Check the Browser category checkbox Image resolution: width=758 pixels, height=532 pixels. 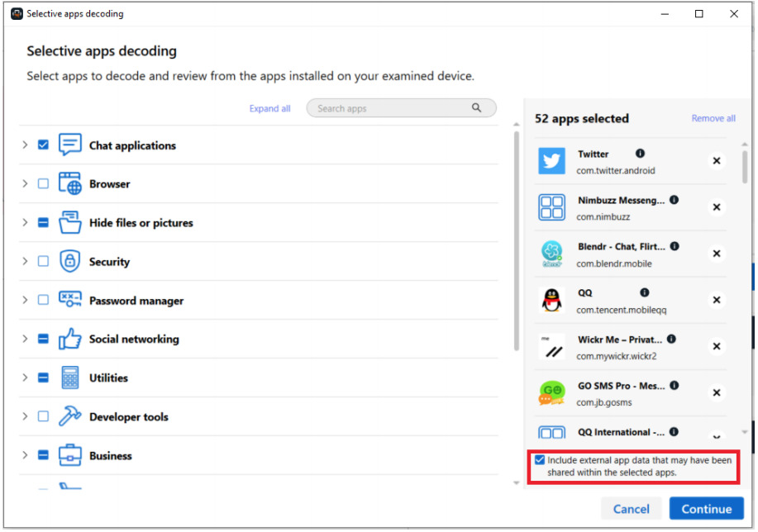43,183
